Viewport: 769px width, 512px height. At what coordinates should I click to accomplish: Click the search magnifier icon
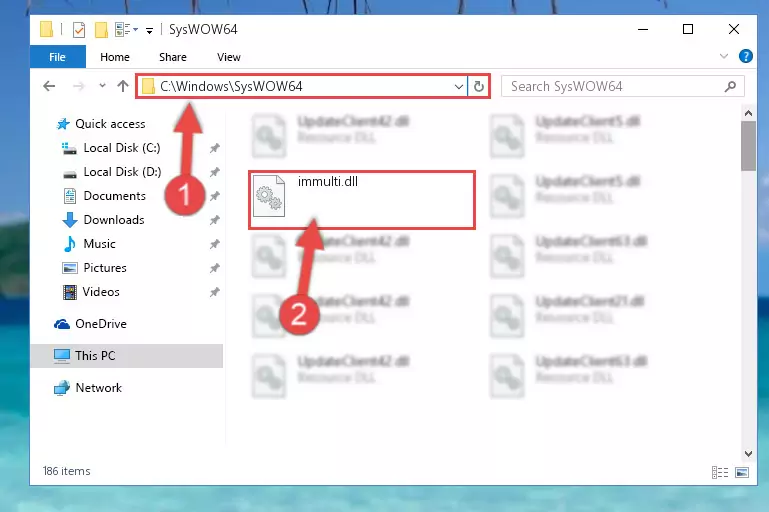click(x=730, y=86)
